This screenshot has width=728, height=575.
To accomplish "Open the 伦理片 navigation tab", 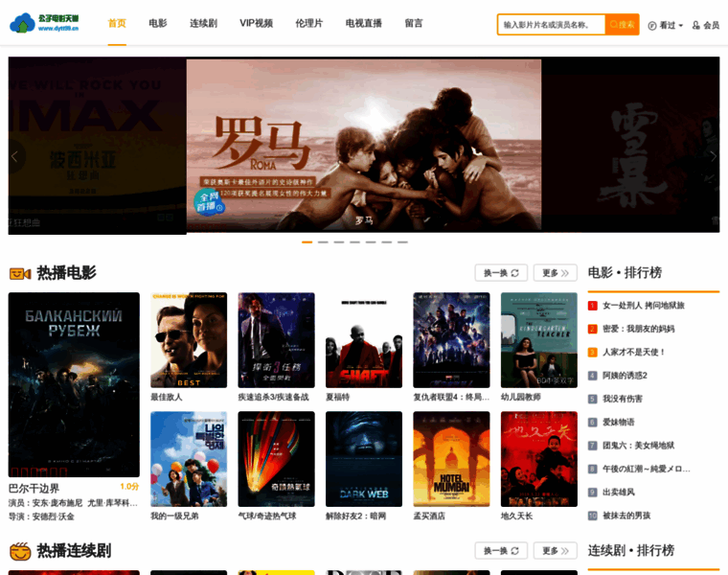I will click(x=308, y=23).
